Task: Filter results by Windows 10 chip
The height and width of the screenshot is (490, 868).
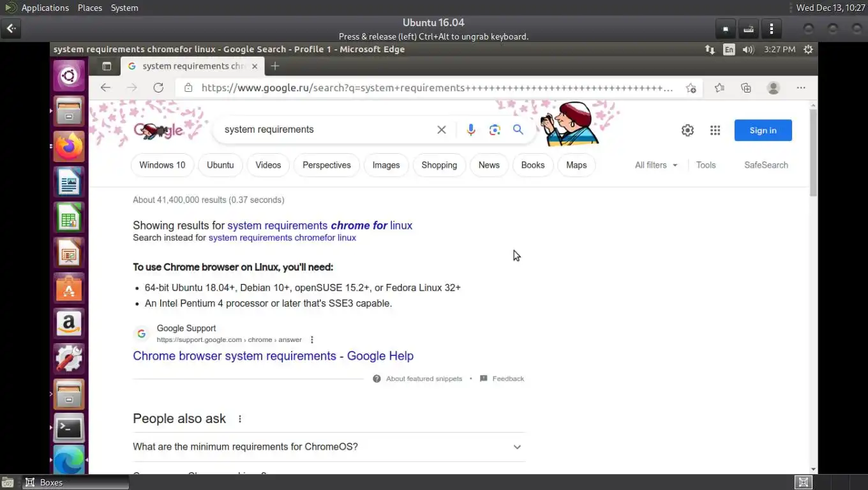Action: pos(162,165)
